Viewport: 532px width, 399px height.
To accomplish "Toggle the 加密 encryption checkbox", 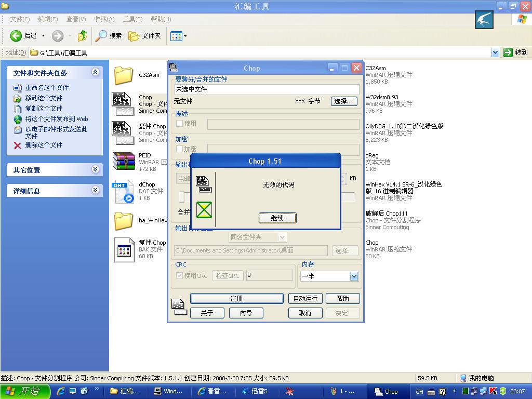I will click(x=179, y=149).
